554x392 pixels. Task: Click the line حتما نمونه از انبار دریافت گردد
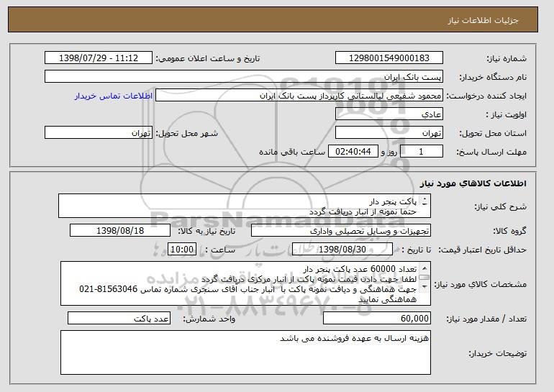(363, 211)
